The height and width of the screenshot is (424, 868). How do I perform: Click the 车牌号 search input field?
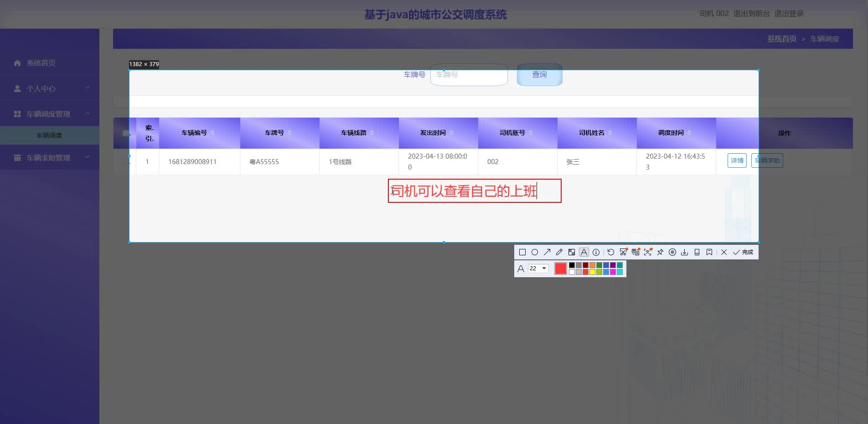[469, 75]
